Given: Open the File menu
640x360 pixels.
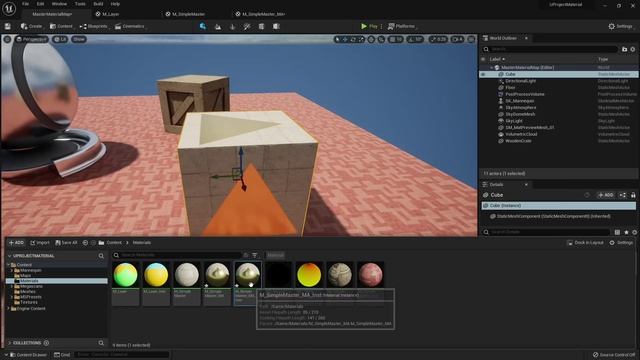Looking at the screenshot, I should [x=25, y=4].
